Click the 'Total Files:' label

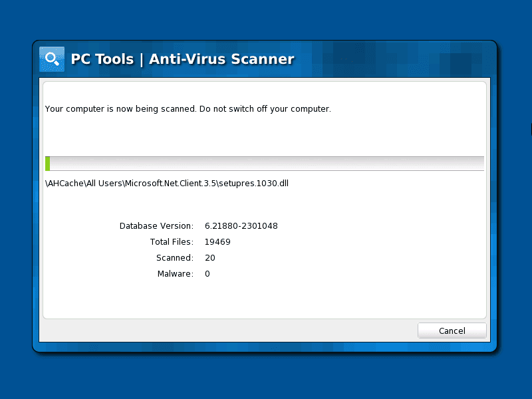coord(172,242)
